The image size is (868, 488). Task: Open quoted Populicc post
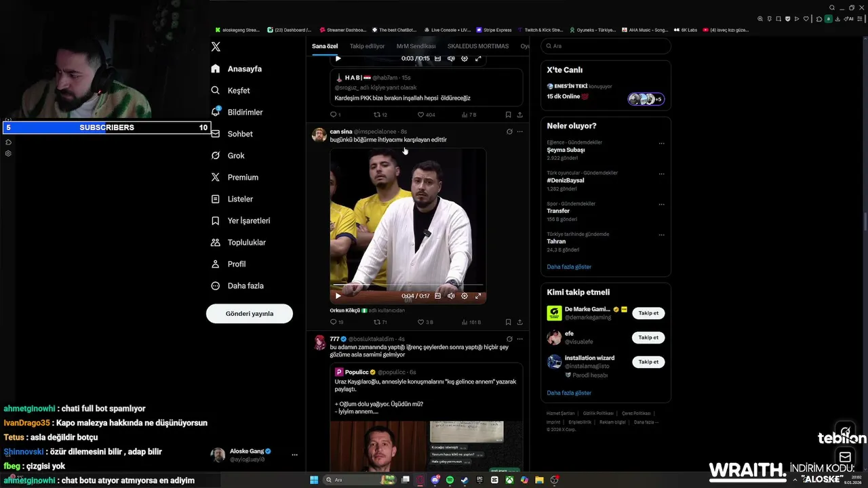click(427, 418)
